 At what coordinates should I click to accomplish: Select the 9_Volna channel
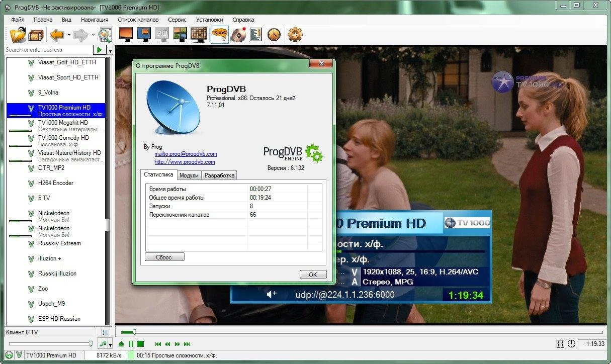(x=48, y=93)
